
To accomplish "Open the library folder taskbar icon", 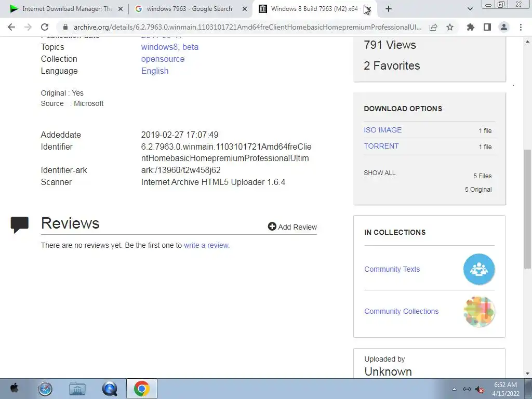I will point(77,389).
